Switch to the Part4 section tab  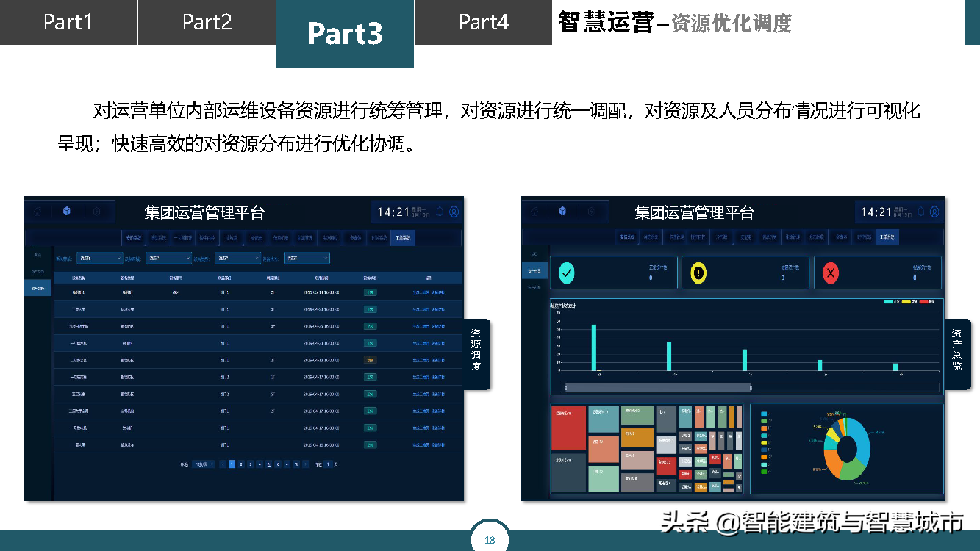click(x=483, y=22)
